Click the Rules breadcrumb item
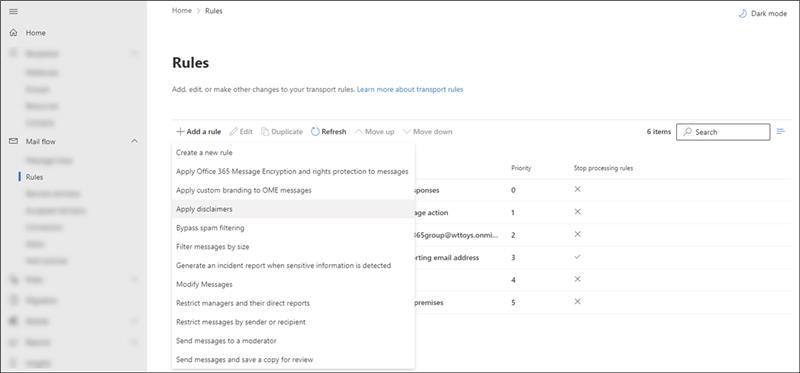 click(214, 11)
